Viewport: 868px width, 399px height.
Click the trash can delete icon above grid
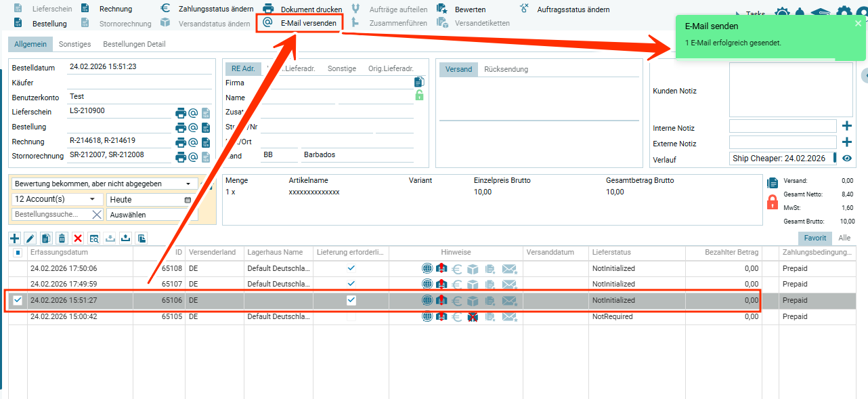pyautogui.click(x=62, y=238)
